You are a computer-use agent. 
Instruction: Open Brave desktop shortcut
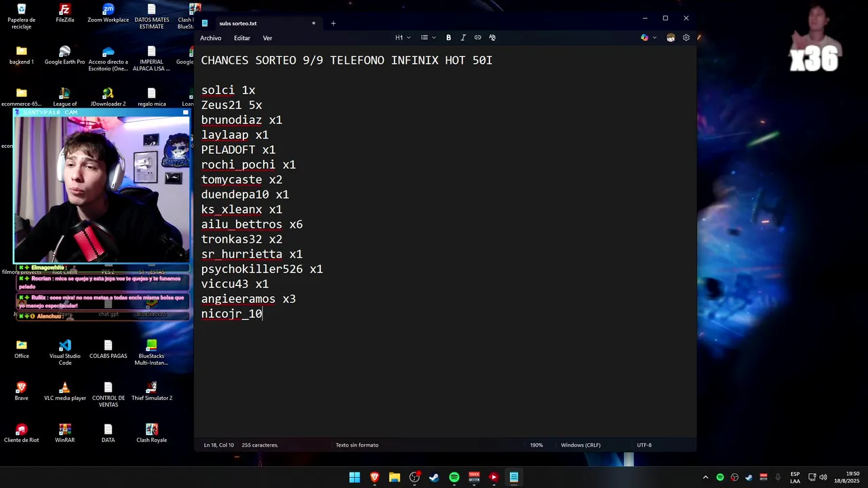click(22, 391)
